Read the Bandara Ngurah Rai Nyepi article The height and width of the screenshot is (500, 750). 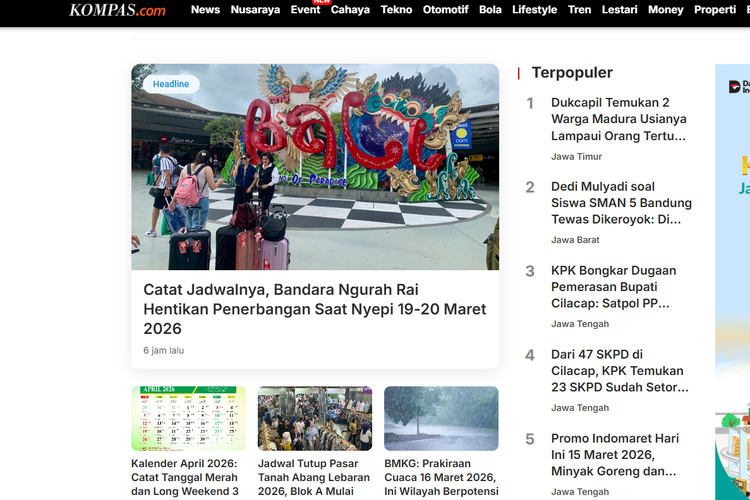[x=314, y=308]
